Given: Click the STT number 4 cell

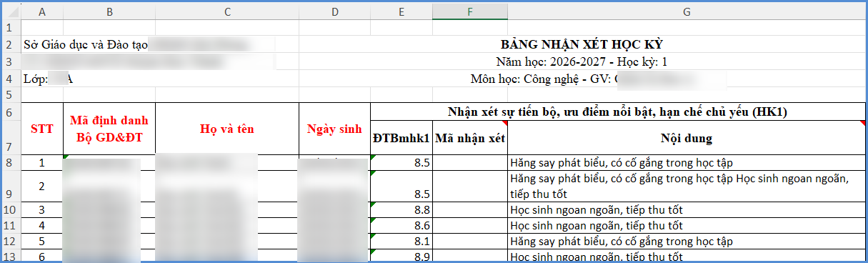Looking at the screenshot, I should tap(42, 225).
